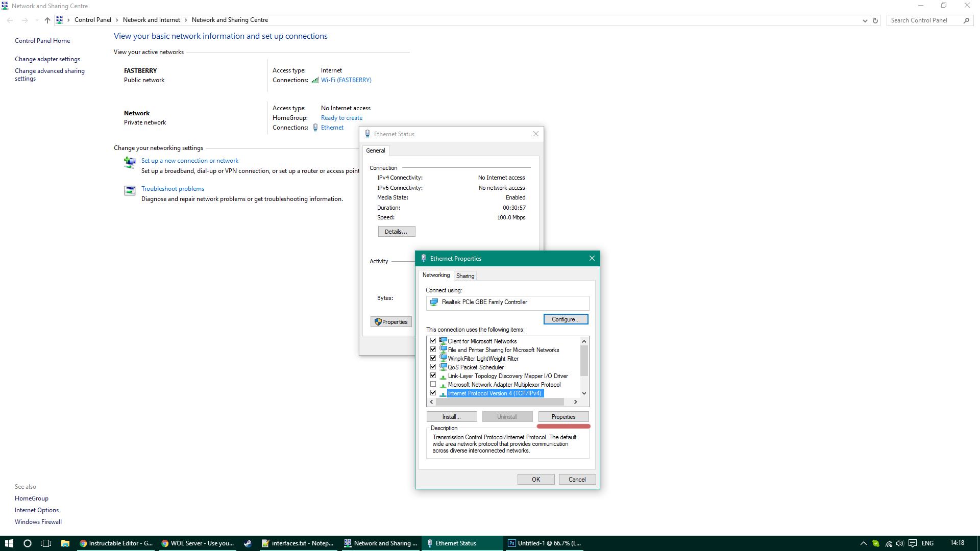980x551 pixels.
Task: Toggle File and Printer Sharing checkbox
Action: (433, 349)
